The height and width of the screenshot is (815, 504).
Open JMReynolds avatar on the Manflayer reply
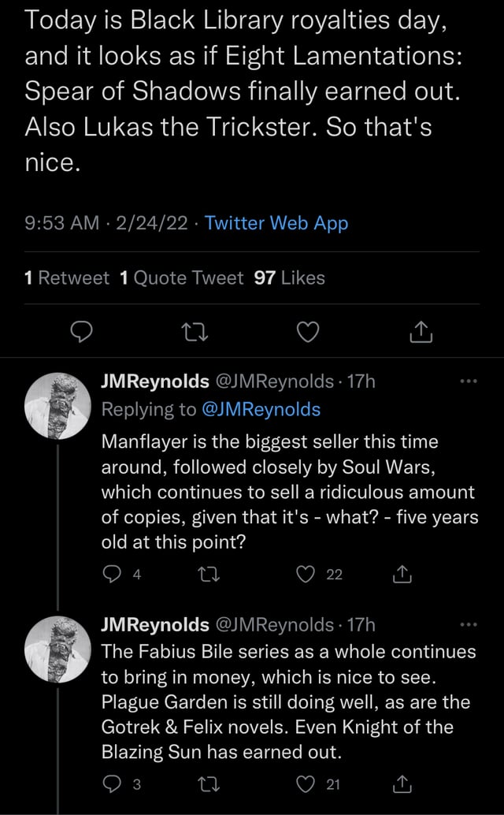coord(57,405)
